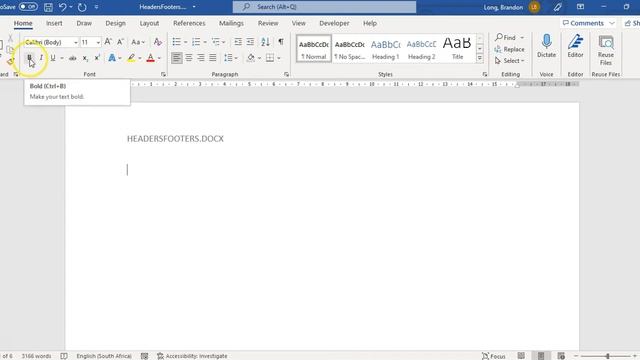
Task: Click language English (South Africa)
Action: coord(104,356)
